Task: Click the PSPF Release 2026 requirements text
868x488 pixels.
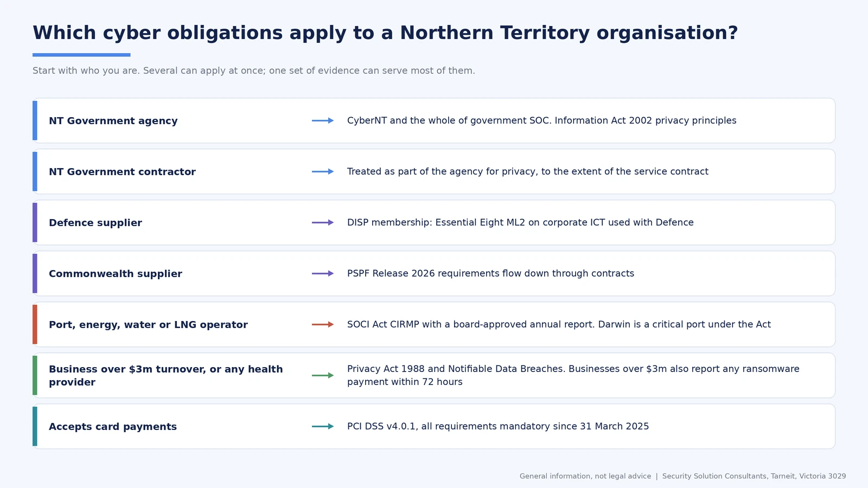Action: tap(490, 273)
